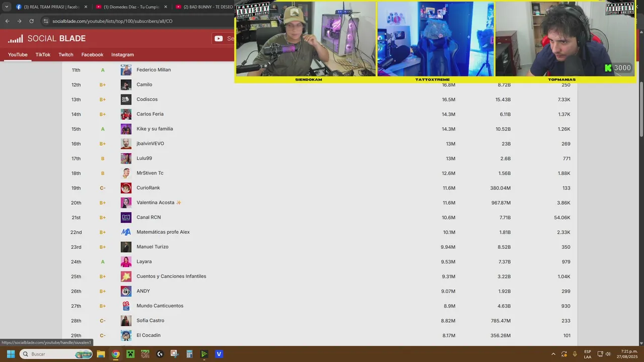Close the Diomedes Díaz tab
This screenshot has height=362, width=644.
point(166,7)
